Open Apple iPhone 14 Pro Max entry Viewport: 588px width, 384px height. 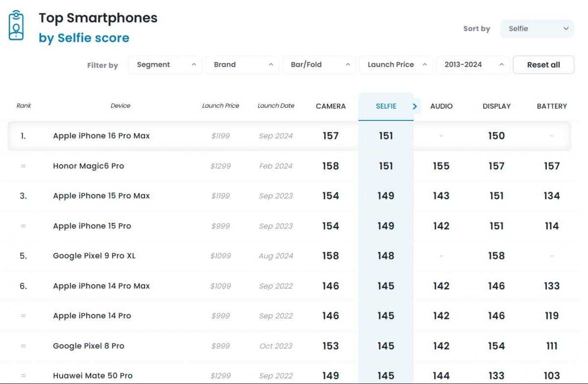[101, 286]
